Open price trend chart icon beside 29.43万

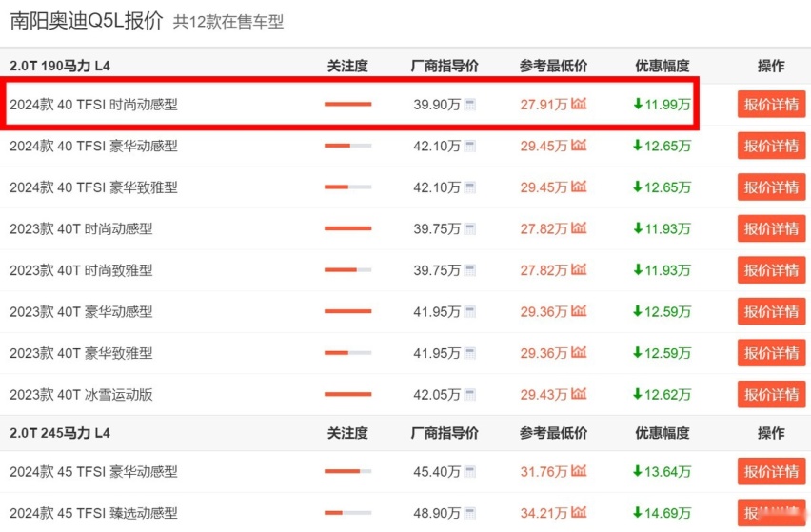tap(579, 393)
